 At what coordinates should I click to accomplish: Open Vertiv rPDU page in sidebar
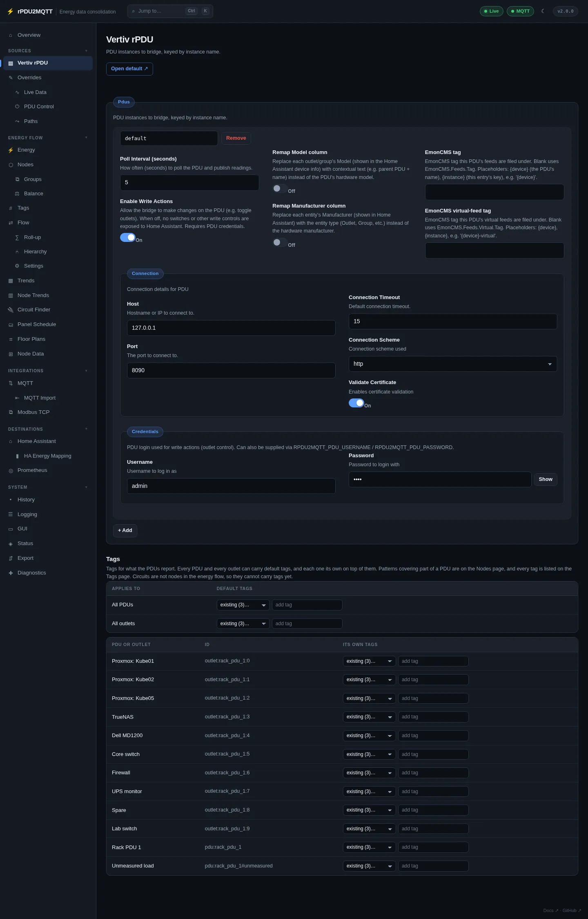coord(48,63)
